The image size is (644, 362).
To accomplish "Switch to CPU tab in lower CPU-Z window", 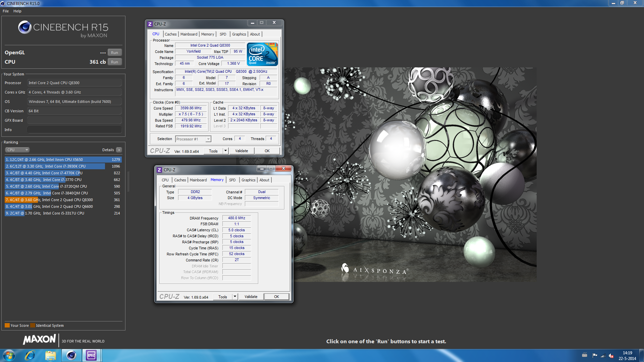I will 165,180.
